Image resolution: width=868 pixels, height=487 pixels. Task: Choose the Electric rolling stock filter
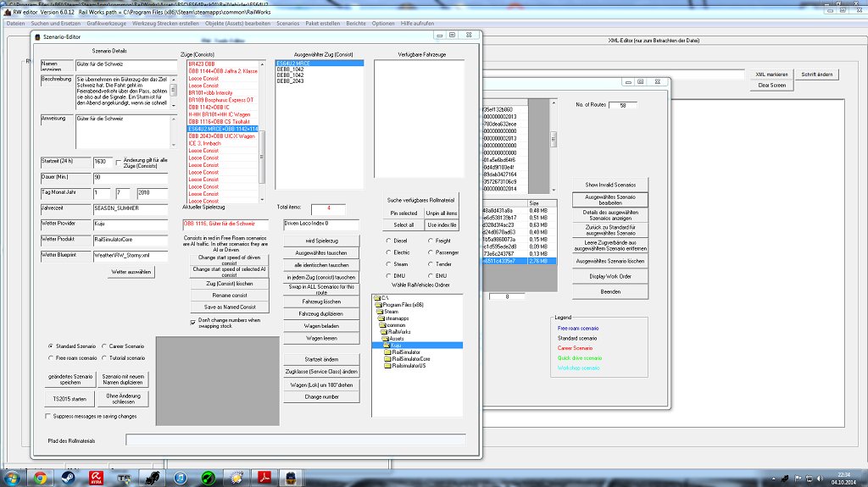(x=387, y=252)
